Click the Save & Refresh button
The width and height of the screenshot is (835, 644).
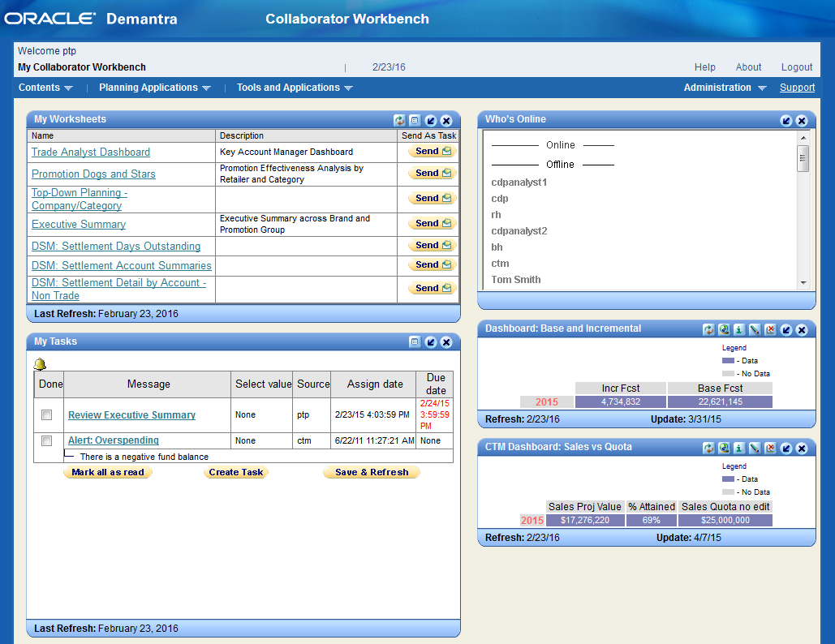coord(372,472)
